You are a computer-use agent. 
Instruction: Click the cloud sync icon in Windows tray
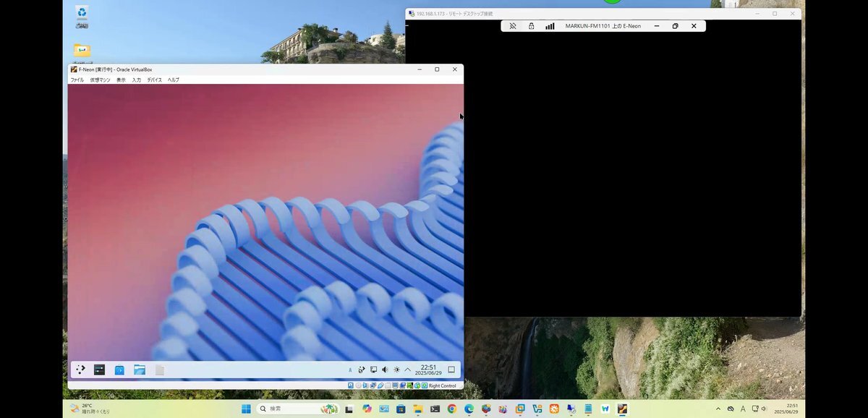[731, 409]
